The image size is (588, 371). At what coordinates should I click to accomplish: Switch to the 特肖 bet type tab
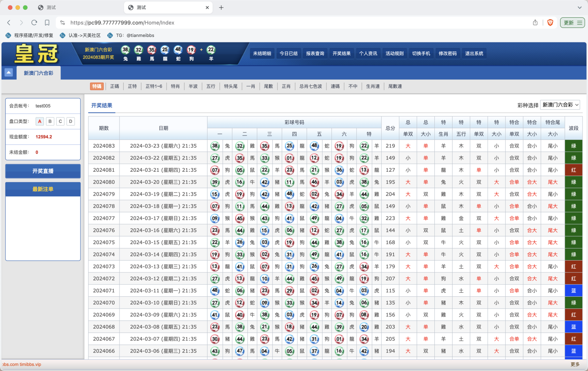(175, 86)
